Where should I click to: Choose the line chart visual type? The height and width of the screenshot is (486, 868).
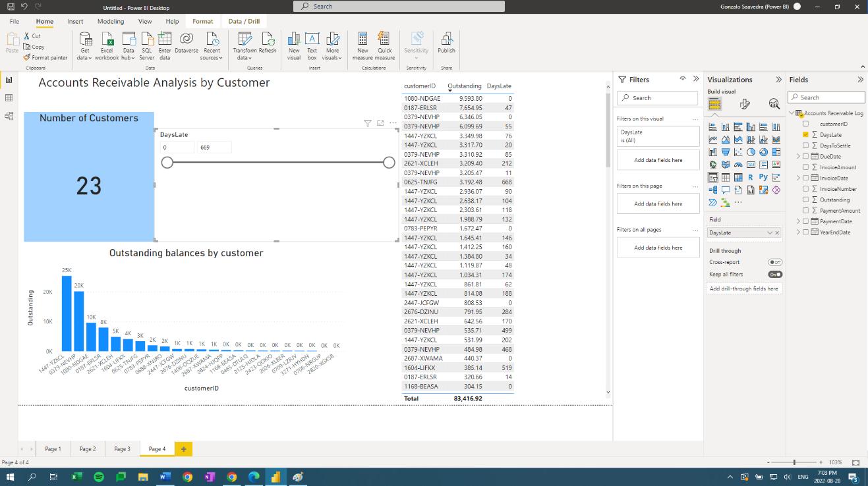[x=713, y=140]
